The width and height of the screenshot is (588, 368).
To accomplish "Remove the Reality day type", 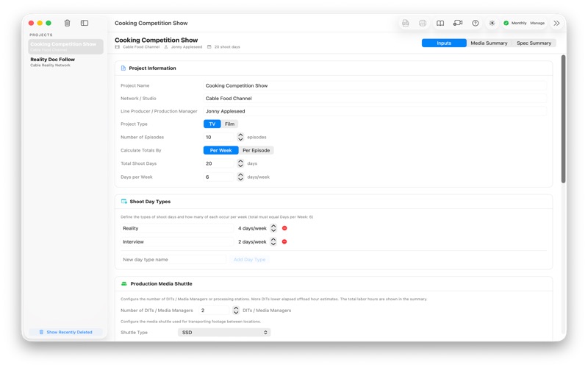I will pos(284,228).
